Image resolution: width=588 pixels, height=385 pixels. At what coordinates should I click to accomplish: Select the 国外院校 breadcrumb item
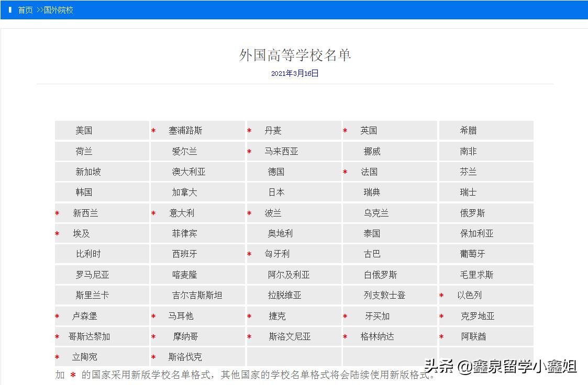coord(60,9)
